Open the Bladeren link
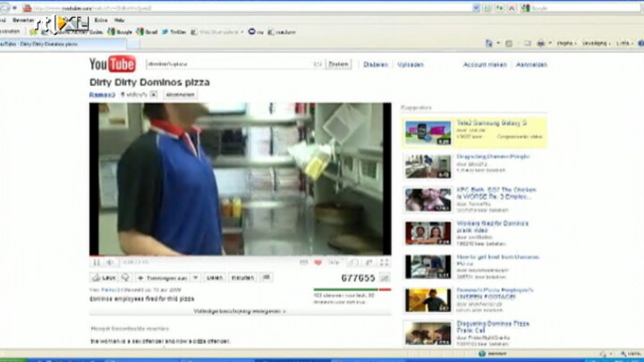The image size is (644, 362). 376,65
